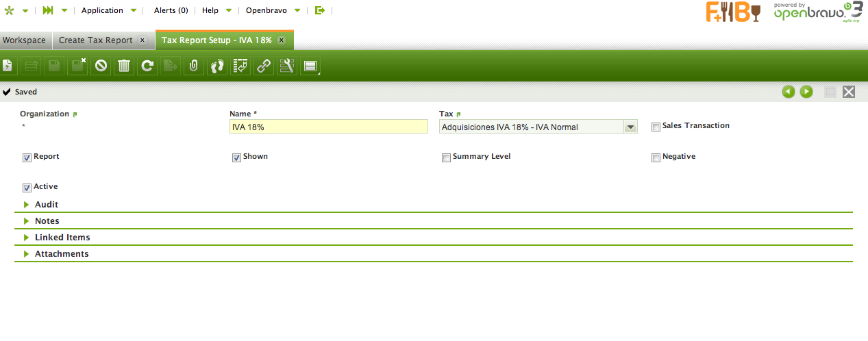
Task: Enable the Sales Transaction checkbox
Action: 656,127
